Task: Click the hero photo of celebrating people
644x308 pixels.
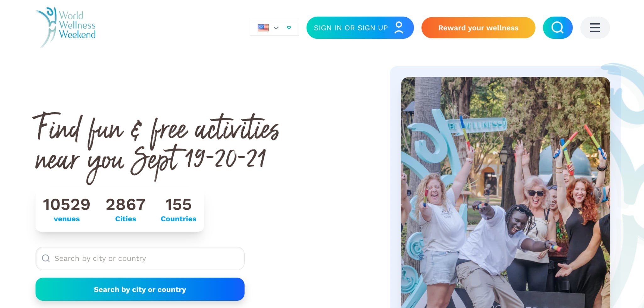Action: pos(505,192)
